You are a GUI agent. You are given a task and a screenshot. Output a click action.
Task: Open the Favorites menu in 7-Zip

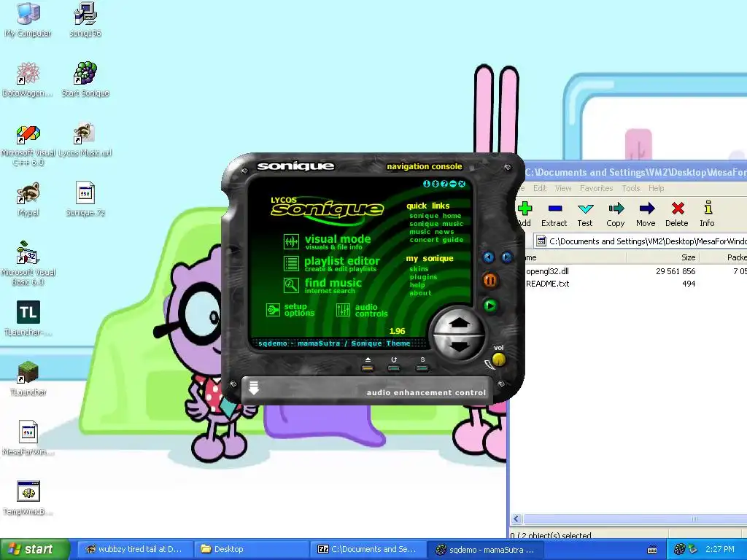[x=597, y=188]
